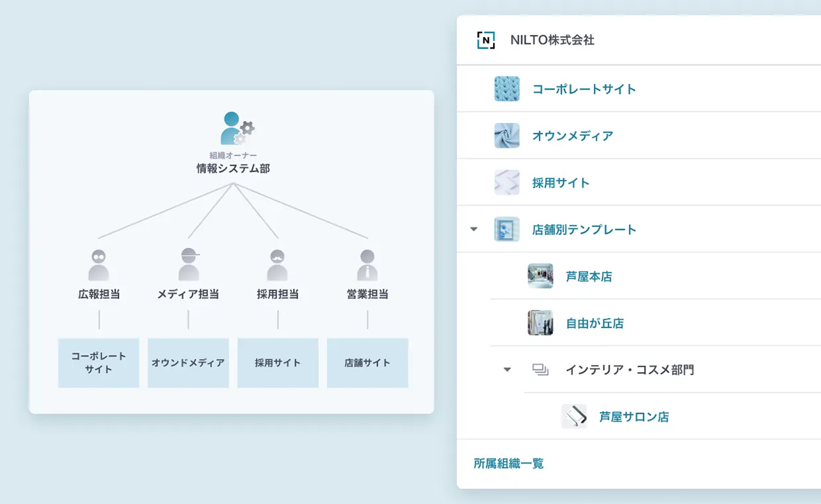The height and width of the screenshot is (504, 821).
Task: Click the 採用担当 avatar with mustache
Action: 277,265
